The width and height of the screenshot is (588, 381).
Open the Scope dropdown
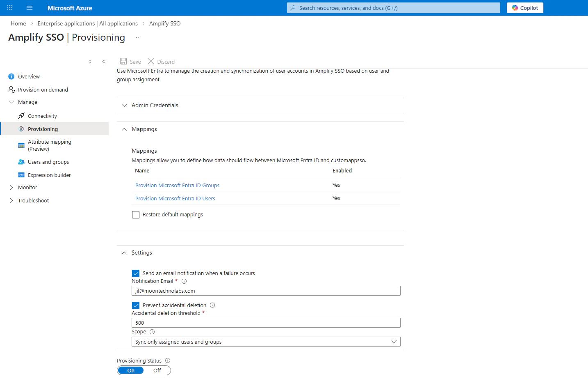click(266, 342)
